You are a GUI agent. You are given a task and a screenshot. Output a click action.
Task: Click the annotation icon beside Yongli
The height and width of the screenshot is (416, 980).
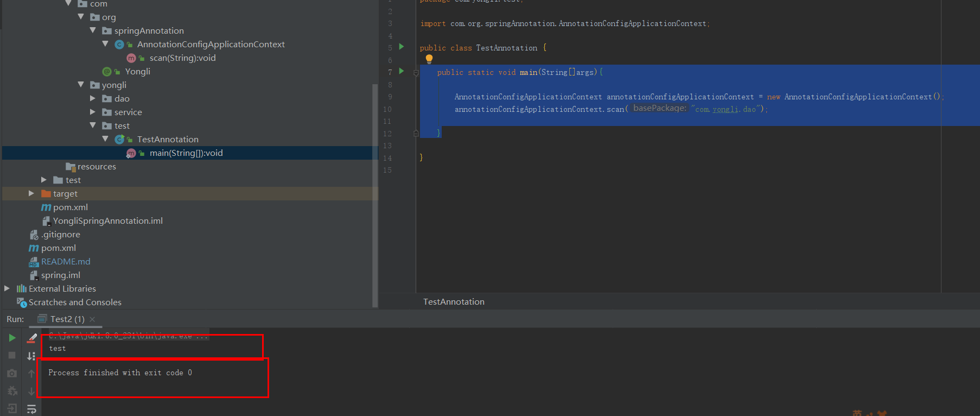107,72
